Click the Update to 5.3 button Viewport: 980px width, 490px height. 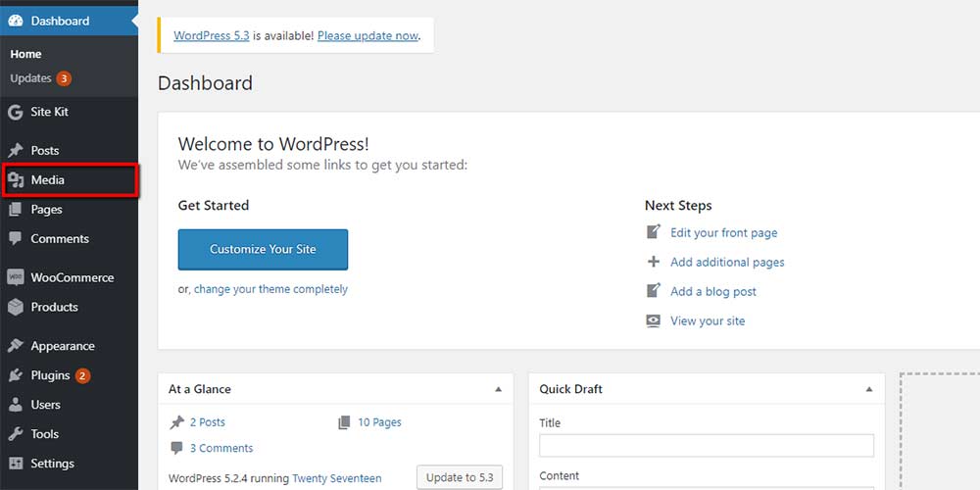[x=460, y=478]
